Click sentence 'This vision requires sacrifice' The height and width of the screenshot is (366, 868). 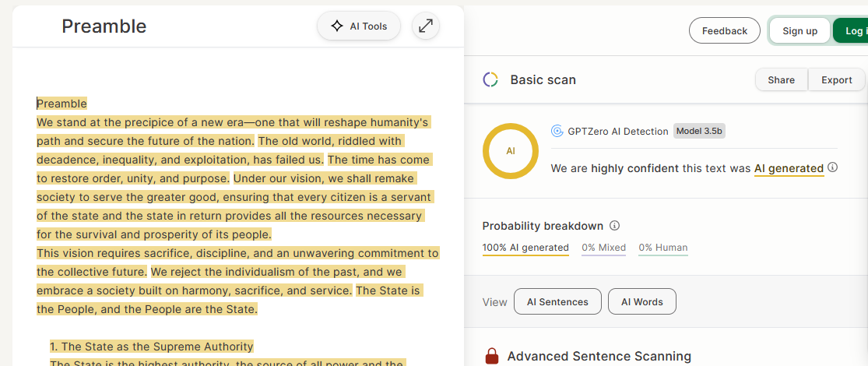(x=237, y=262)
